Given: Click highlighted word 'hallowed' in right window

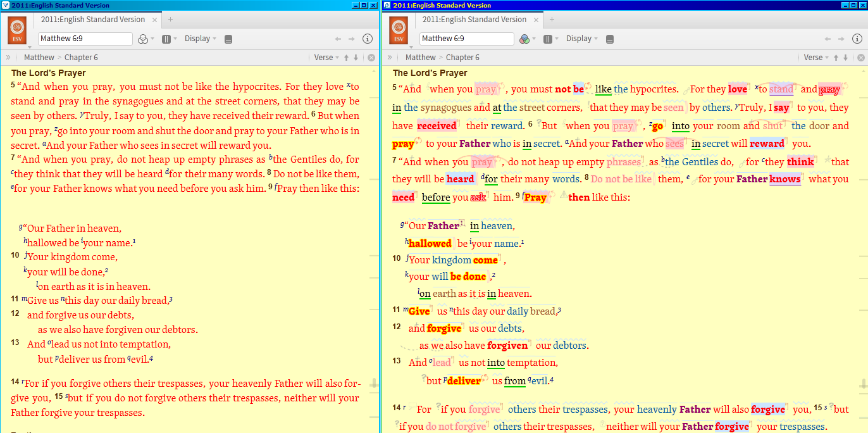Looking at the screenshot, I should (x=430, y=244).
